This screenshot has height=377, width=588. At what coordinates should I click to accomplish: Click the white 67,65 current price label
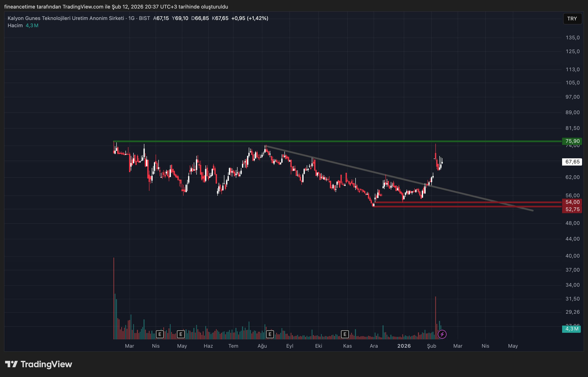[x=572, y=162]
